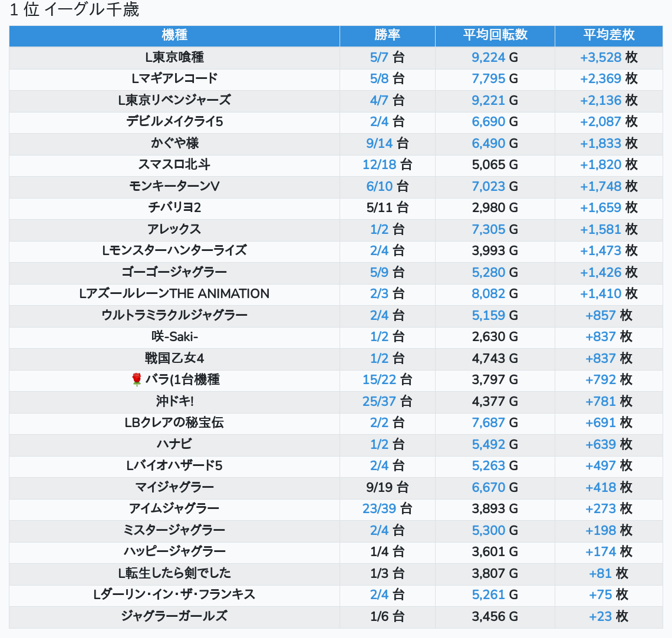
Task: Select the かぐや様 row name
Action: point(174,143)
